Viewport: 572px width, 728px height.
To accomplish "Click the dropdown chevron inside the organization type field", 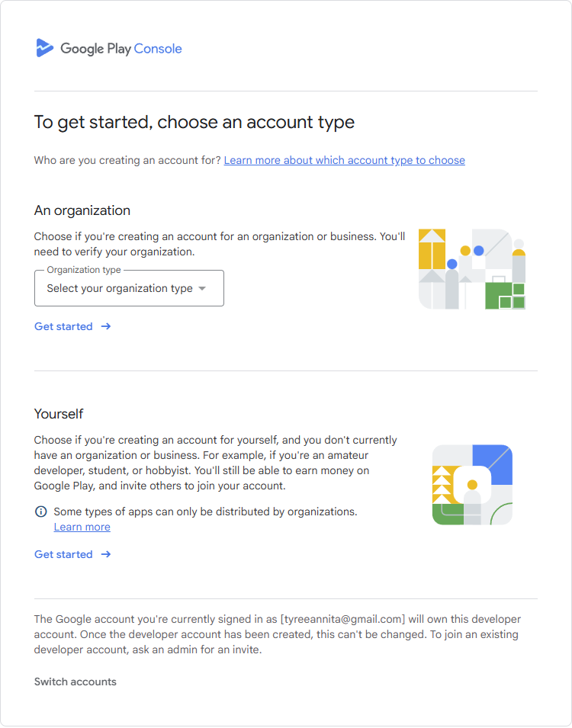I will tap(202, 288).
